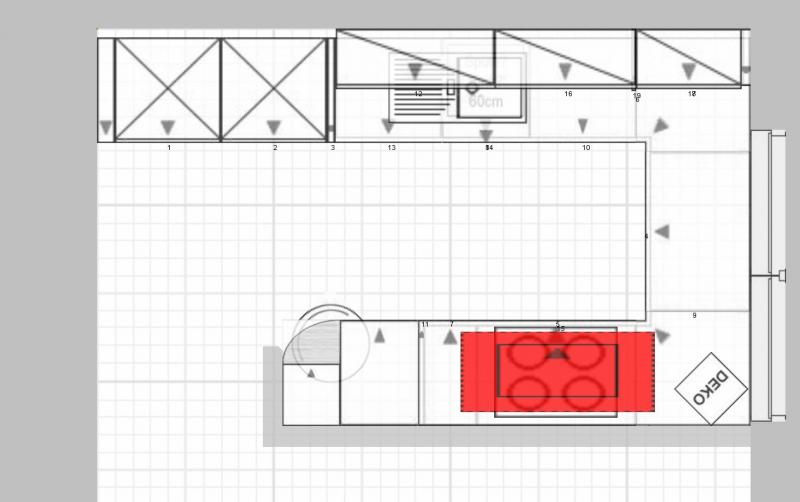
Task: Select the base cabinet left of label 11
Action: coord(379,372)
